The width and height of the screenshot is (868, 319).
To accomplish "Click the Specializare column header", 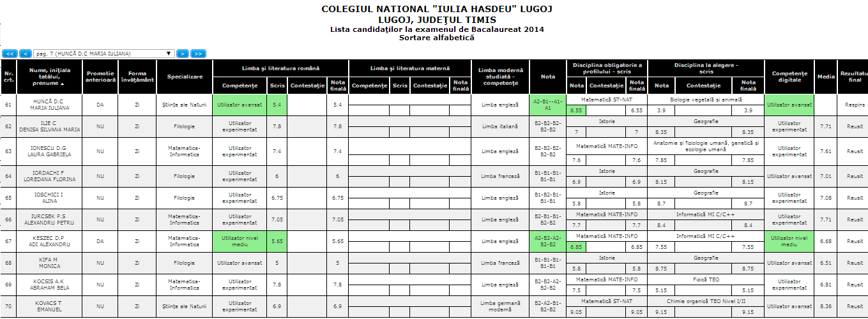I will tap(185, 77).
